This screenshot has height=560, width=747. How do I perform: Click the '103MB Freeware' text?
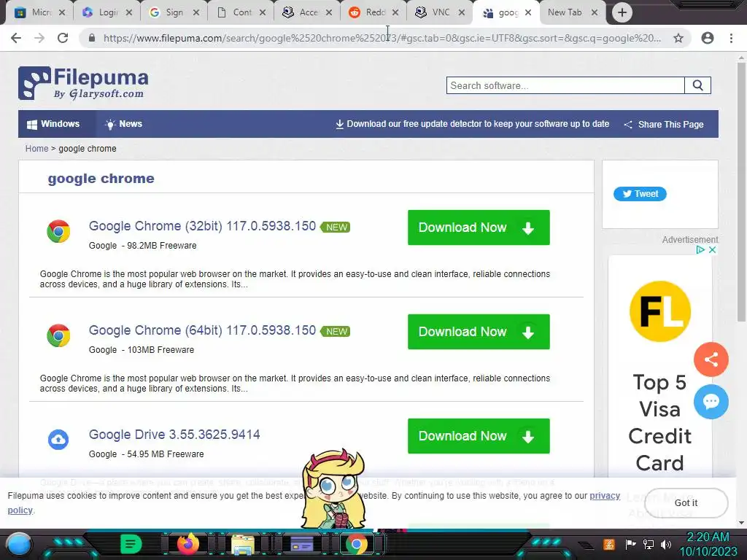pos(160,350)
